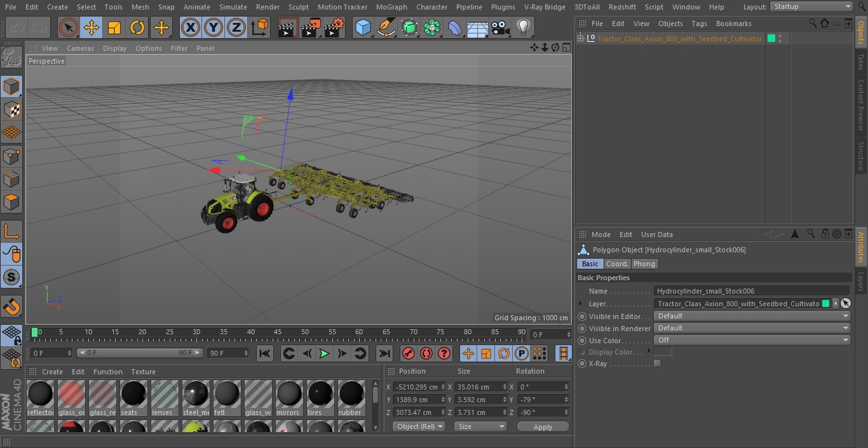Toggle X axis lock
The image size is (868, 448).
(x=191, y=27)
